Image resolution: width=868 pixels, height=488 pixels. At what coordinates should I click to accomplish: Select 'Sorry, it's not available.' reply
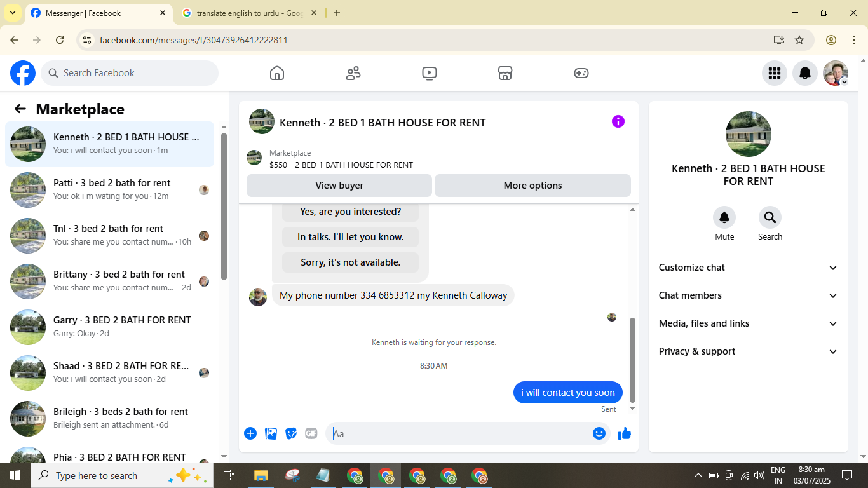click(x=350, y=262)
